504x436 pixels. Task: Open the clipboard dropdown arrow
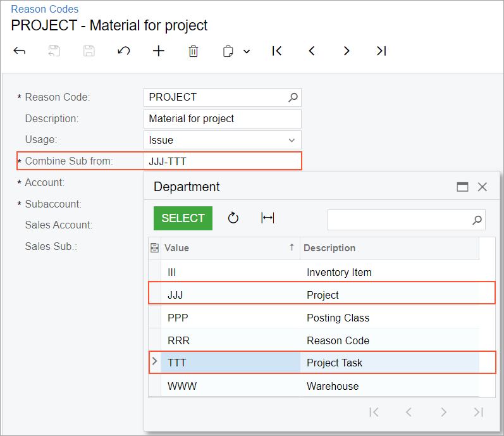click(x=247, y=52)
